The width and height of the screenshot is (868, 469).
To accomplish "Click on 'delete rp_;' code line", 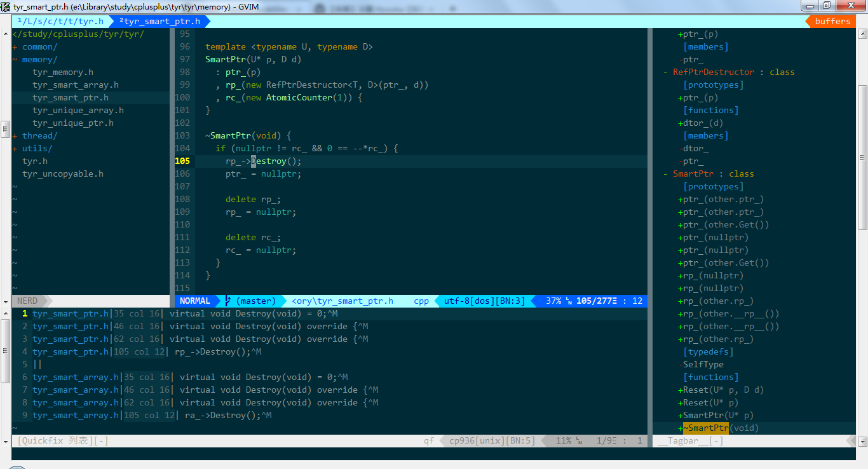I will 254,199.
